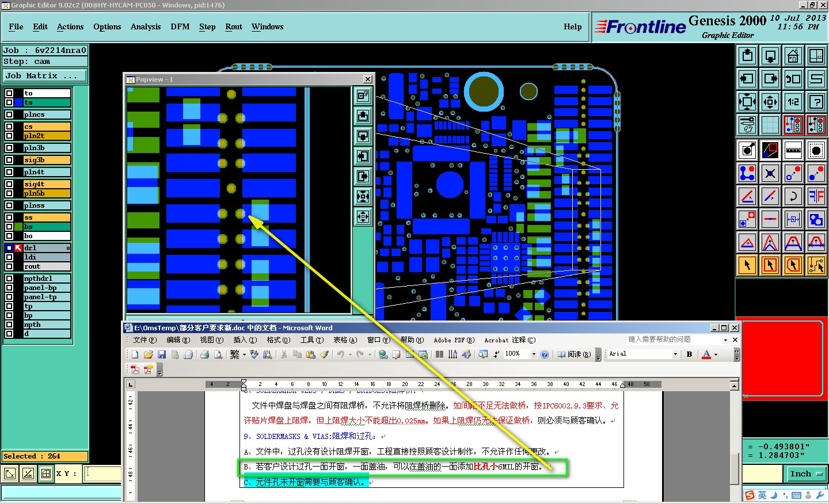The height and width of the screenshot is (504, 829).
Task: Click the Job Matrix ... button
Action: [45, 75]
